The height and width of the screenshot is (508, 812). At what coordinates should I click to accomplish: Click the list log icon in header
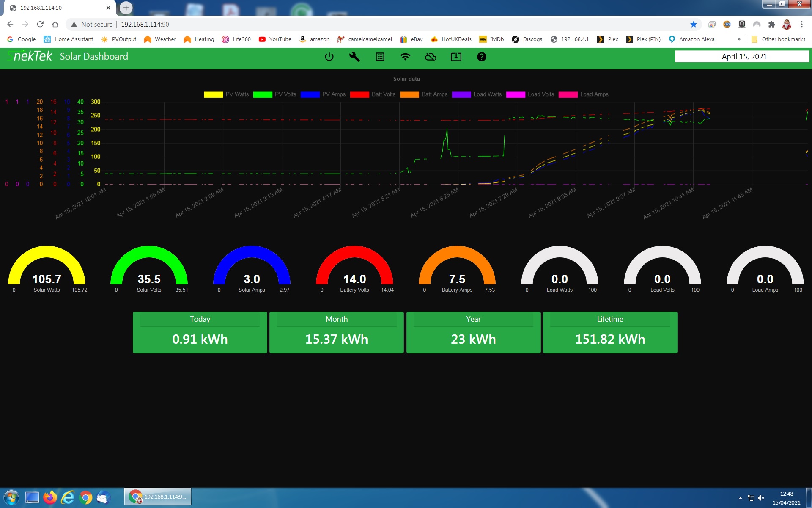(380, 57)
